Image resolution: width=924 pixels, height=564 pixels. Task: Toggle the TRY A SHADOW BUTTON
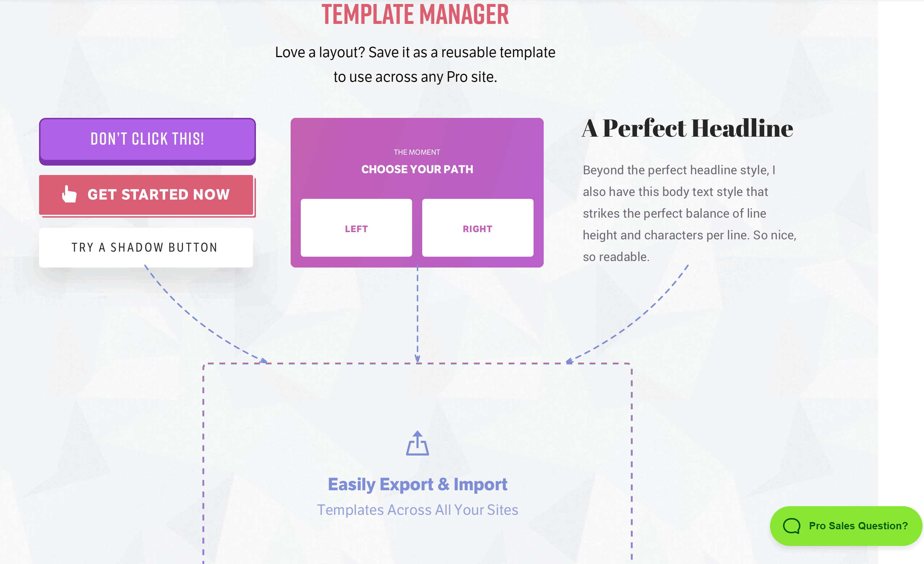point(146,246)
